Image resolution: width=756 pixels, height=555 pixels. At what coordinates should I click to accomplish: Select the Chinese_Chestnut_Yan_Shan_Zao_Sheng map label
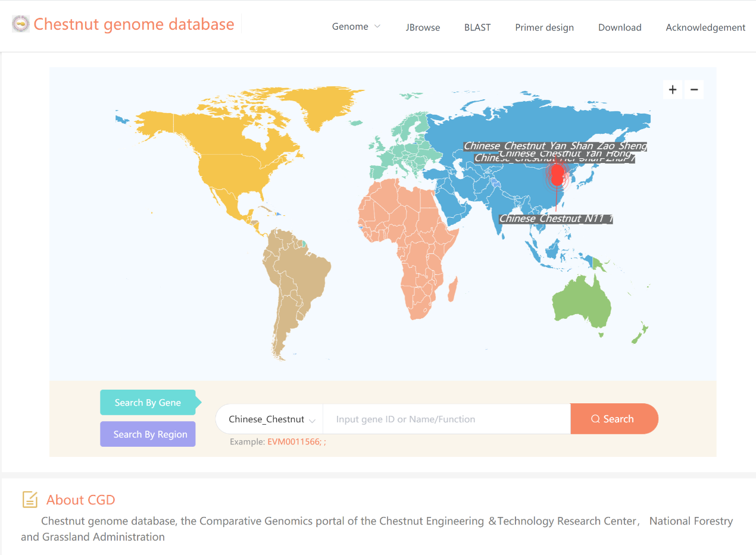[x=555, y=146]
